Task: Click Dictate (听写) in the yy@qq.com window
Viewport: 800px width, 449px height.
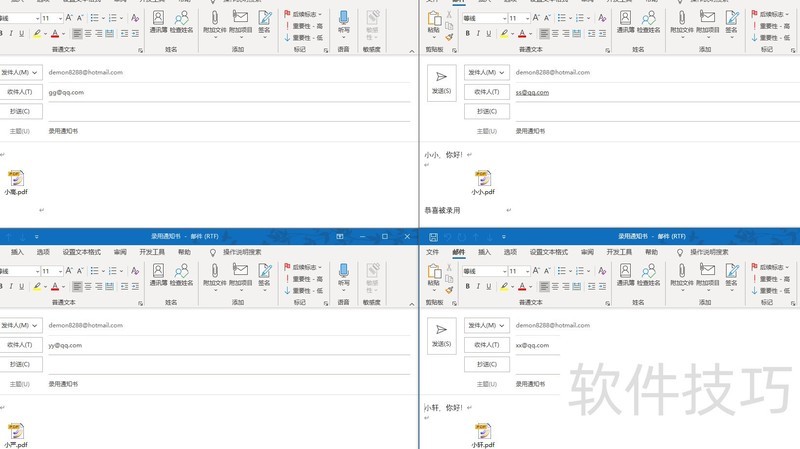Action: point(344,276)
